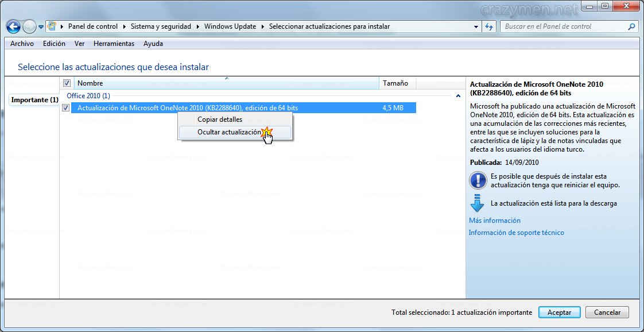The width and height of the screenshot is (644, 332).
Task: Select 'Panel de control' in the breadcrumb
Action: point(93,26)
